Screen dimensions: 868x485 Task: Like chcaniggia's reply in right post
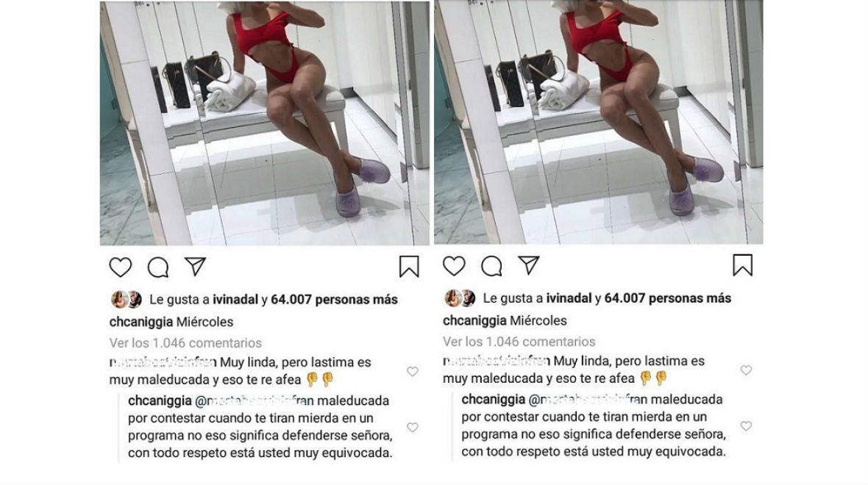click(x=746, y=425)
